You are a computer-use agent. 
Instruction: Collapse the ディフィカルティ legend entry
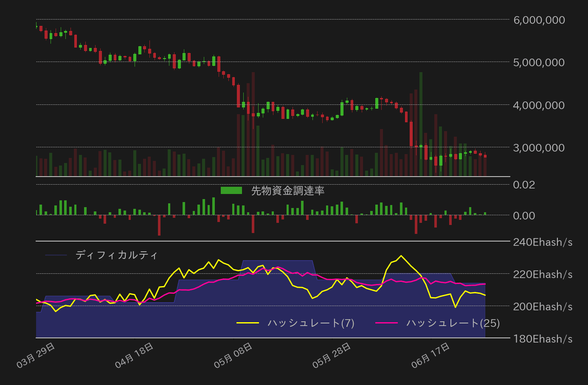pos(116,255)
